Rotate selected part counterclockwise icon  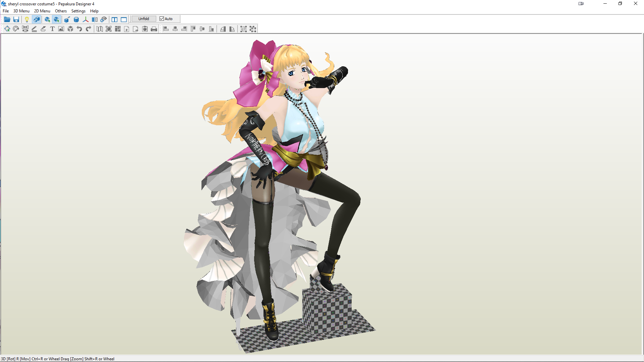click(x=223, y=29)
